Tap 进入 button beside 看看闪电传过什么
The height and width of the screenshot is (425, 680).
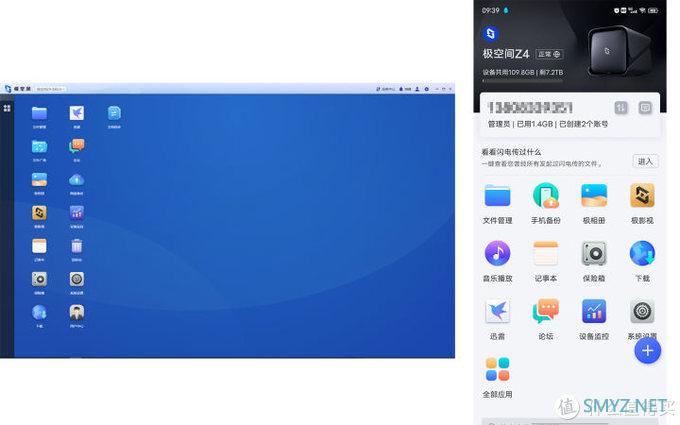click(645, 161)
